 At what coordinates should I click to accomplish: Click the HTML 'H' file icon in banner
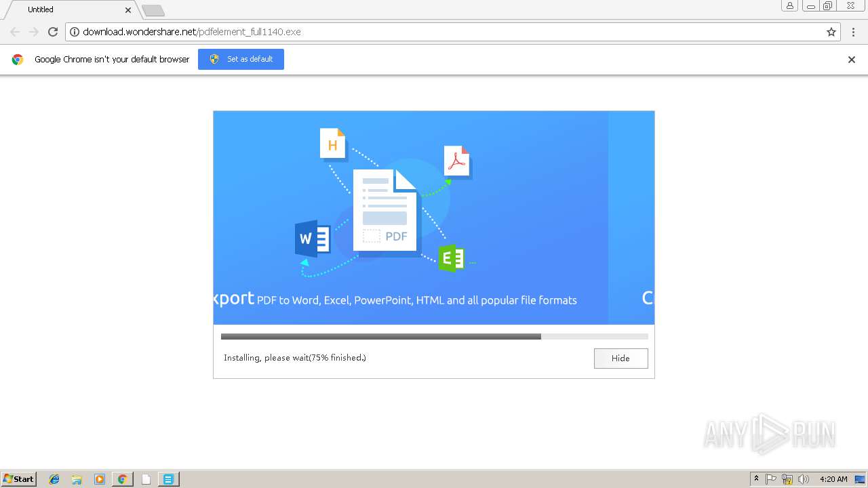click(334, 144)
